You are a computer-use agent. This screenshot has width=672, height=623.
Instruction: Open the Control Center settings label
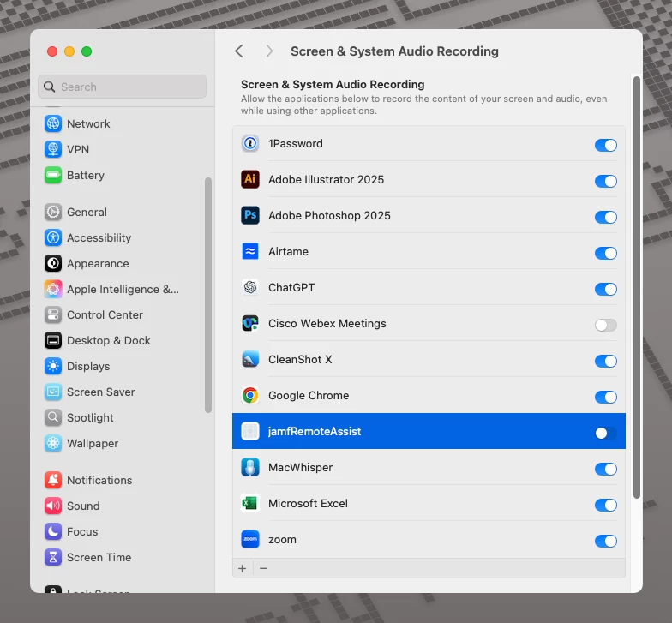(x=105, y=315)
